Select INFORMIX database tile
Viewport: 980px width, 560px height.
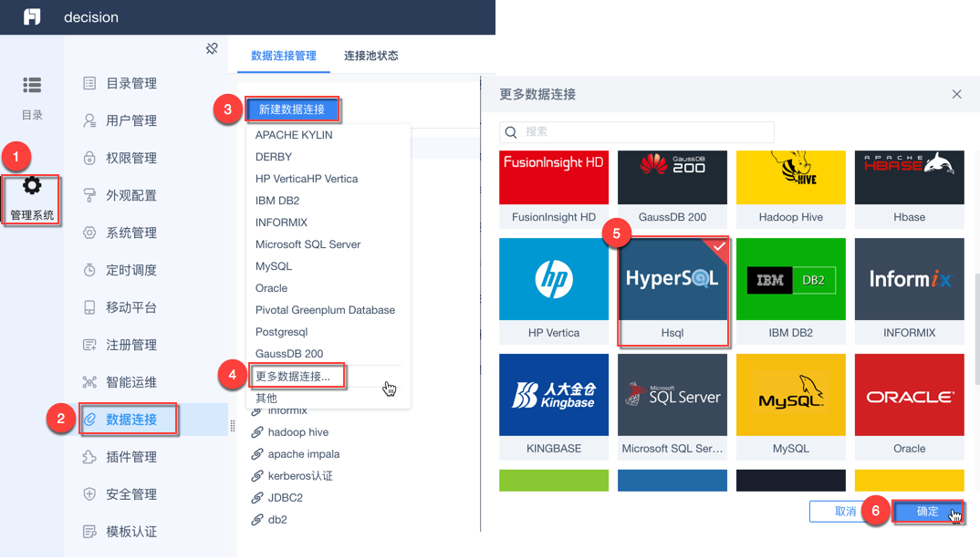pos(910,291)
